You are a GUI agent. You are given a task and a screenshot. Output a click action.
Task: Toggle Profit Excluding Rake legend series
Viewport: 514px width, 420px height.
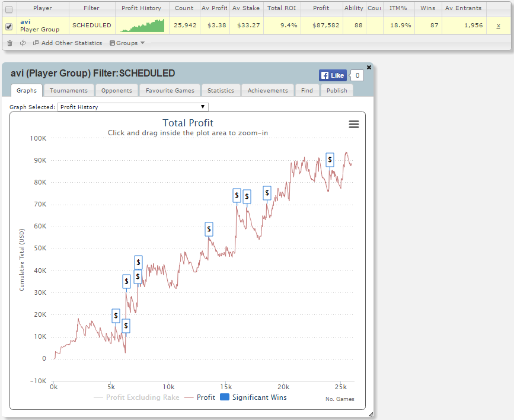136,397
